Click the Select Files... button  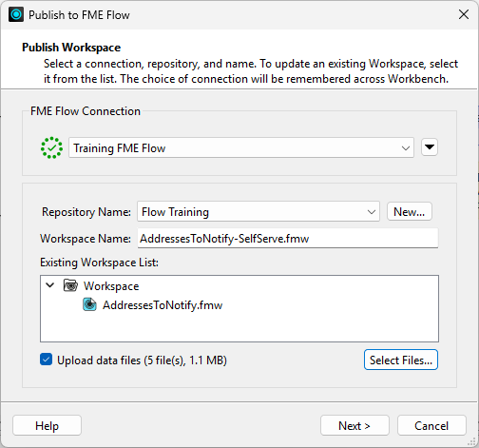pos(401,360)
